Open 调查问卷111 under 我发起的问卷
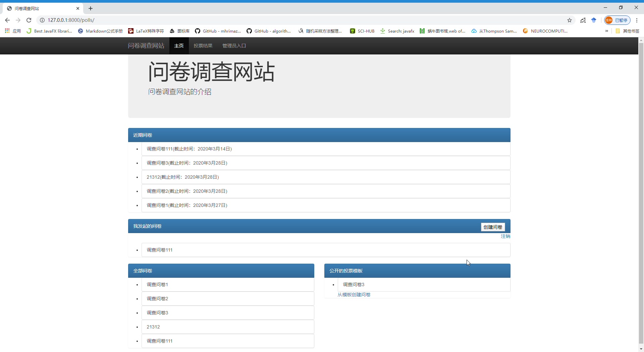Viewport: 644px width, 352px height. [326, 250]
